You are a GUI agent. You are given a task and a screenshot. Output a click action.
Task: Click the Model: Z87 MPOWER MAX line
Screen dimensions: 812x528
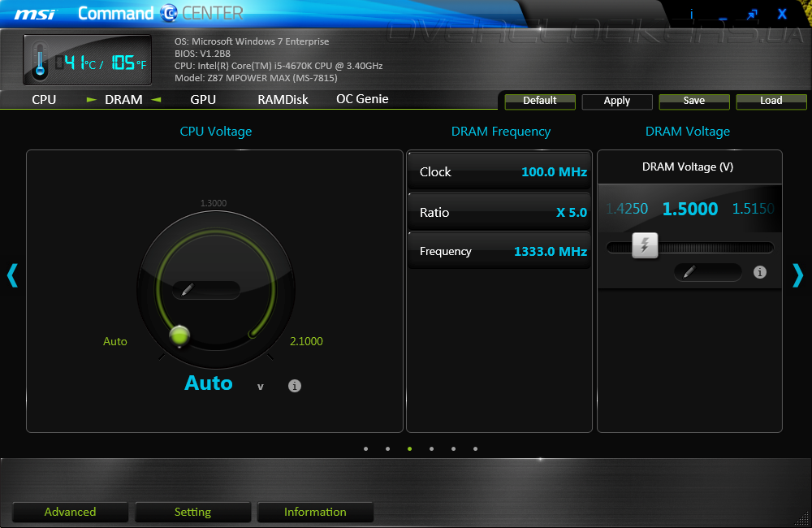pos(256,78)
